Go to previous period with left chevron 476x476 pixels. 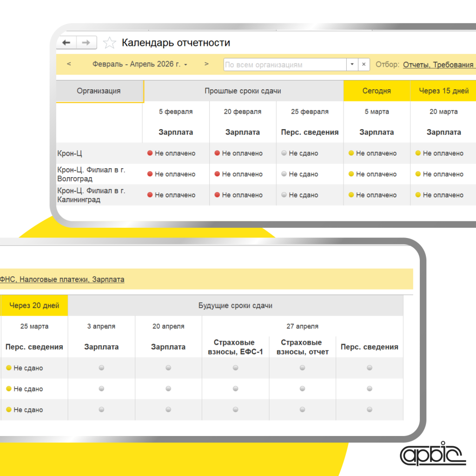pos(69,64)
